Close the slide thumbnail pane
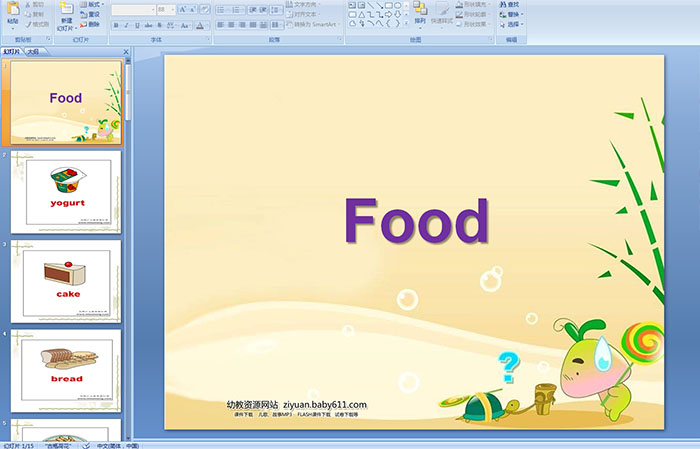This screenshot has width=700, height=449. pos(126,52)
